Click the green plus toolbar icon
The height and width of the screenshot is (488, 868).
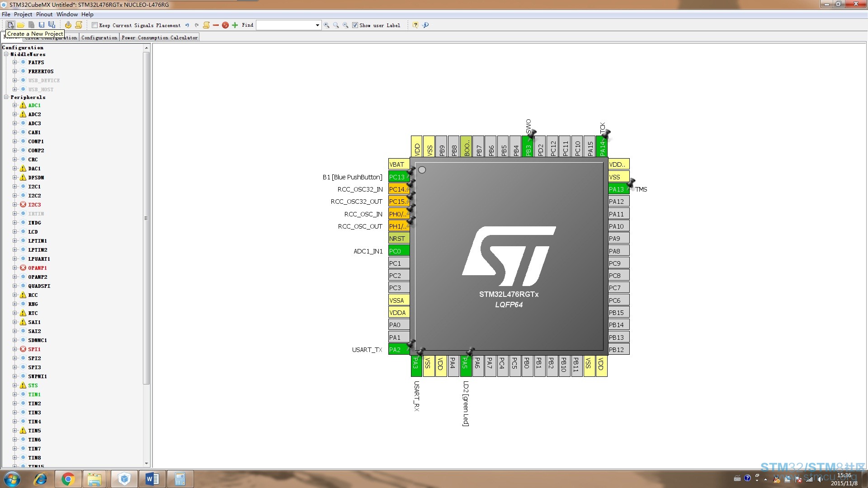pos(235,25)
